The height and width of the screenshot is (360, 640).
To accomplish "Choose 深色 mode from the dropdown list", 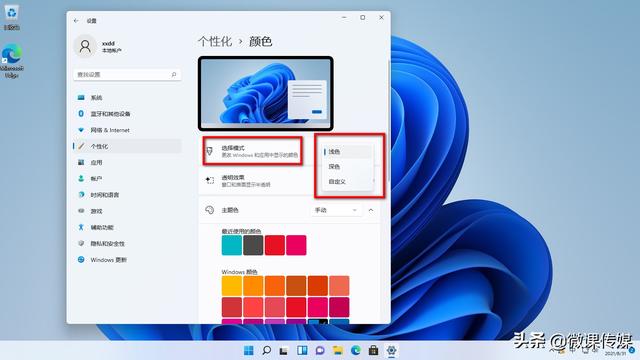I will (348, 167).
